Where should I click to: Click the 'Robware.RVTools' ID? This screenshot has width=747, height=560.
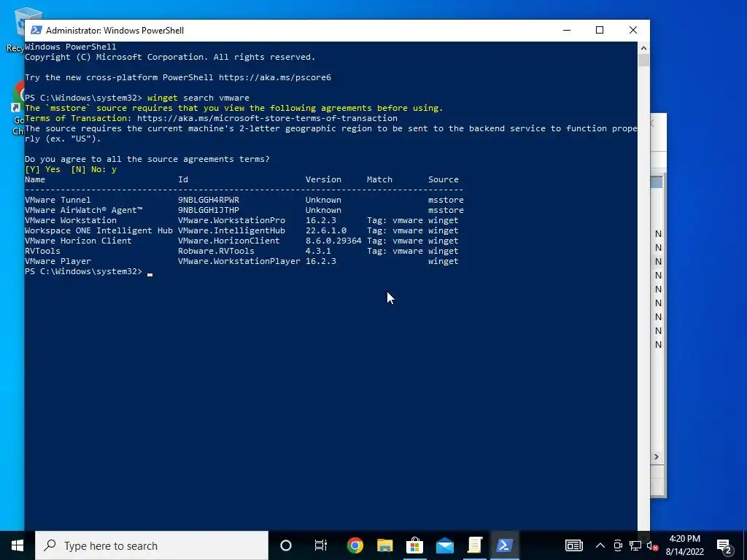point(216,251)
